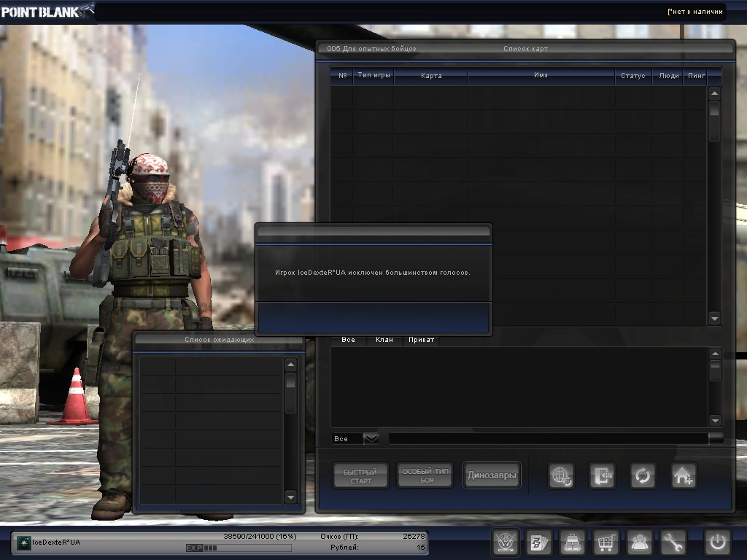Click the power exit icon
Viewport: 747px width, 560px height.
coord(718,542)
